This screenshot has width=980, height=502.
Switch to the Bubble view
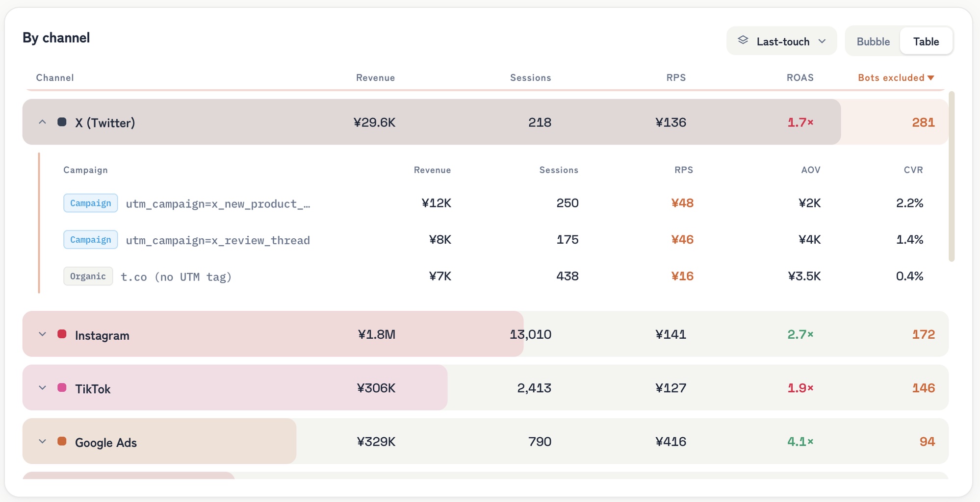point(873,42)
